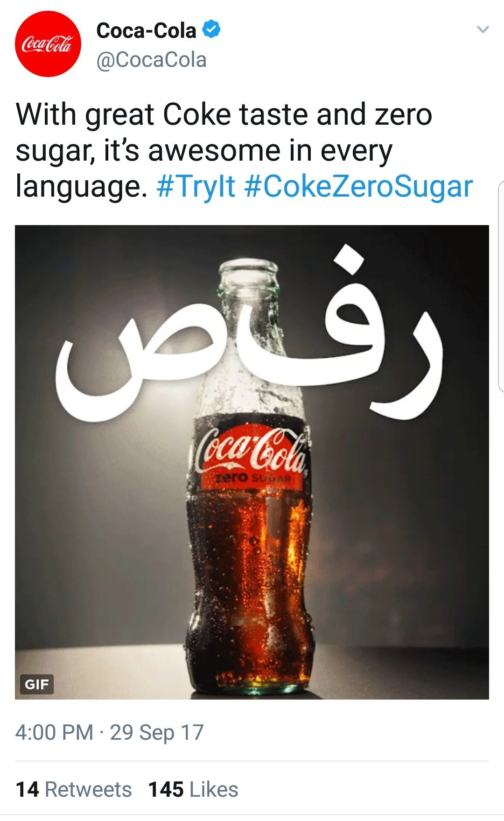504x821 pixels.
Task: View the 14 Retweets list
Action: (x=74, y=790)
